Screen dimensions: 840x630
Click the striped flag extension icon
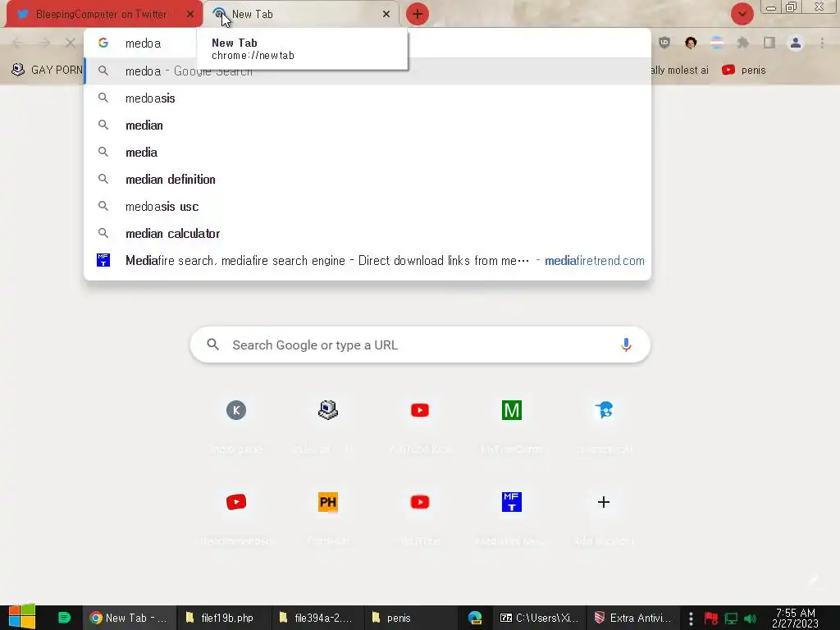717,43
